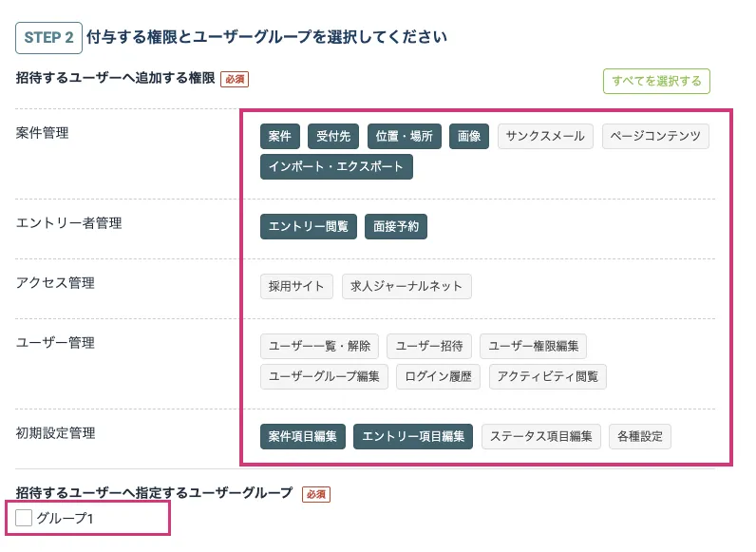Enable the サンクスメール permission
756x552 pixels.
pos(545,136)
